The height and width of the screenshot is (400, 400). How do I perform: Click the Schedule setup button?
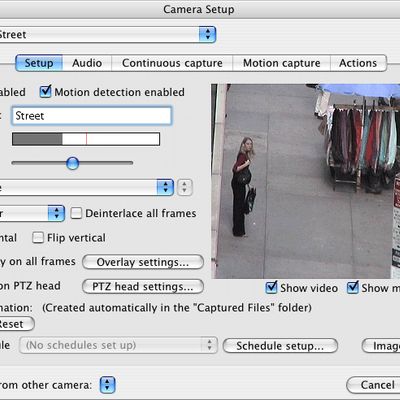(280, 346)
